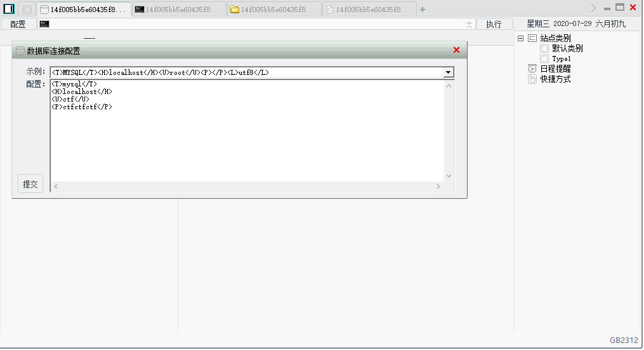Viewport: 644px width, 350px height.
Task: Click the right chevron to show more tabs
Action: (593, 8)
